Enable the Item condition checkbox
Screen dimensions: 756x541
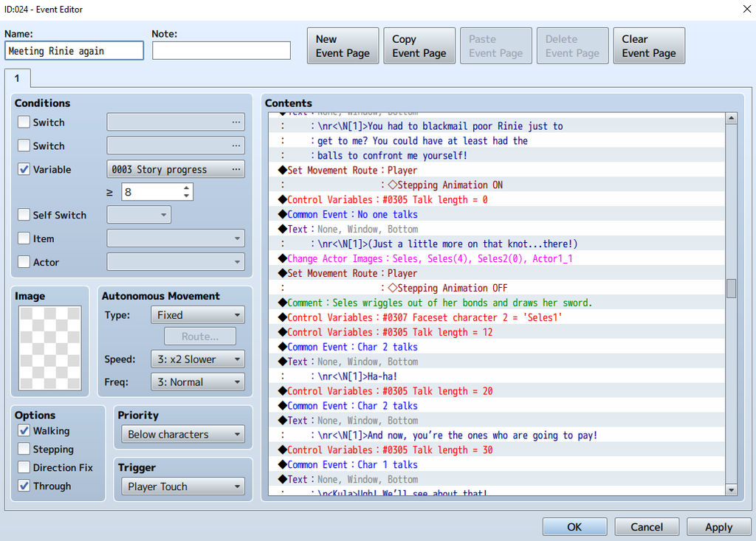click(24, 238)
